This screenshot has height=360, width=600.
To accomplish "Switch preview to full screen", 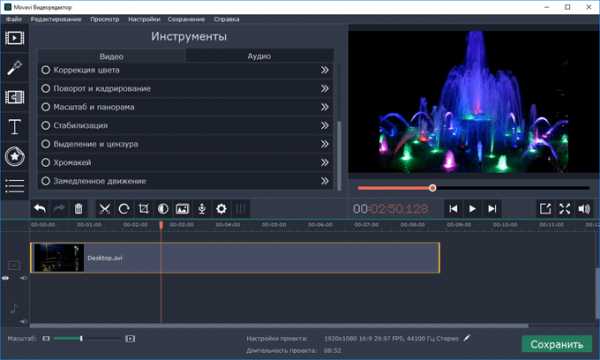I will 565,209.
